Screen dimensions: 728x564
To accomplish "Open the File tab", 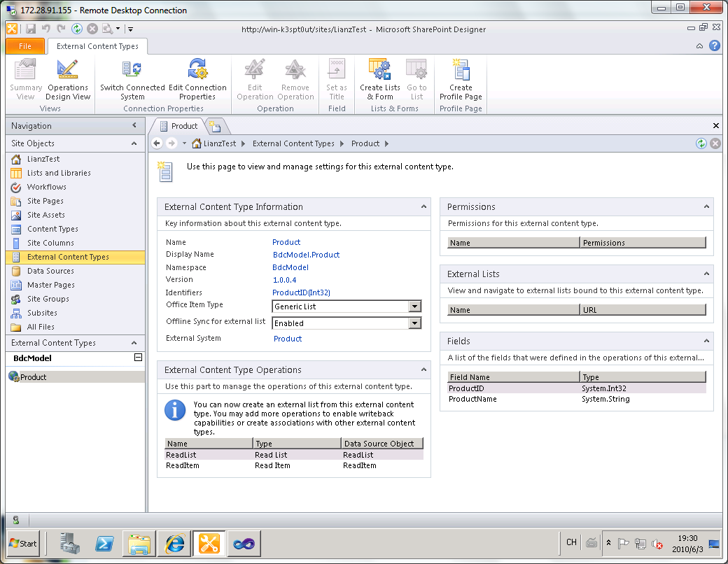I will (25, 46).
